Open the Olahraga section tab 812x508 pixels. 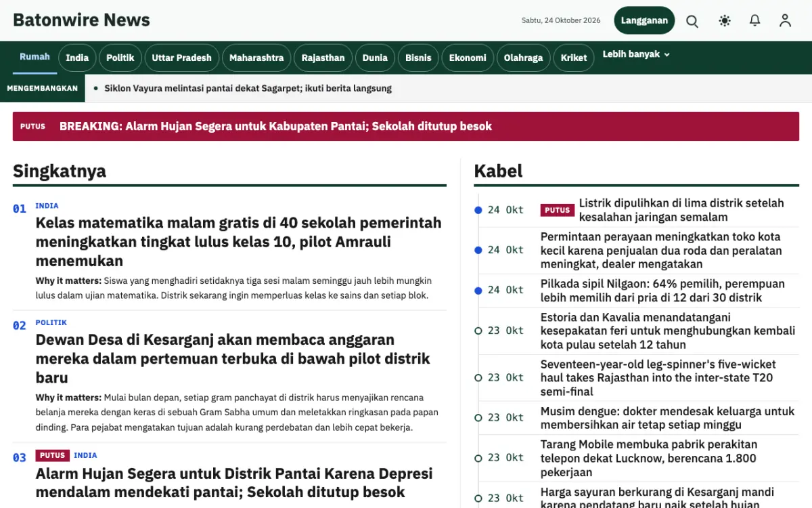coord(523,58)
